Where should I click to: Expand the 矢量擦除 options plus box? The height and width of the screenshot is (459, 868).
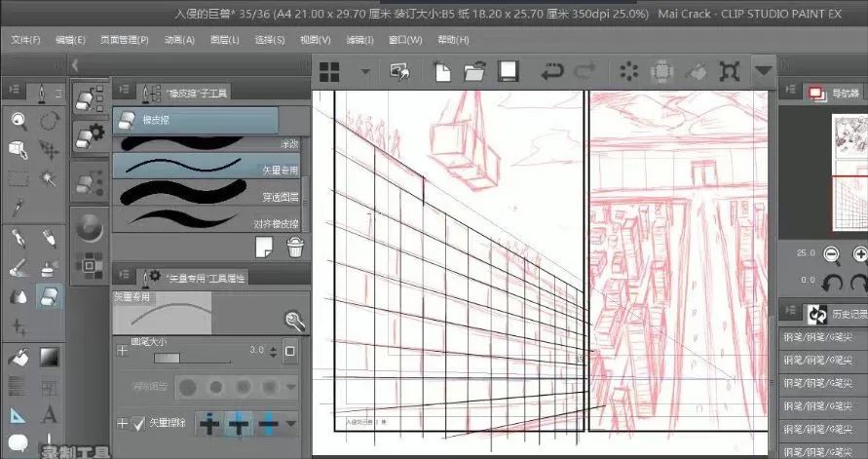tap(122, 423)
